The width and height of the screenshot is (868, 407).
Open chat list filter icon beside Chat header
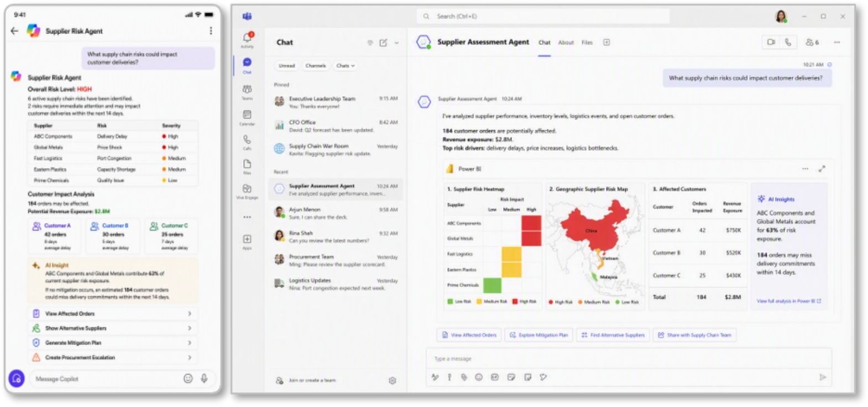pos(370,43)
